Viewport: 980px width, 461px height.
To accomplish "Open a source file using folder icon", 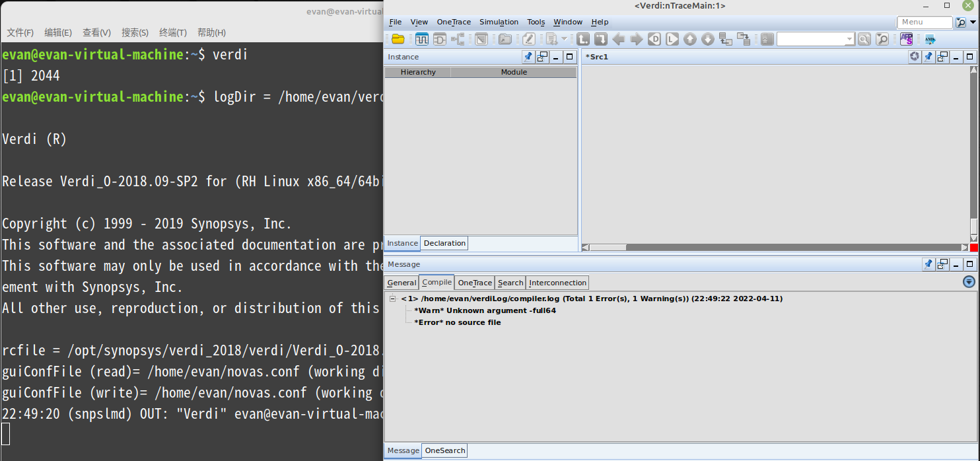I will (398, 39).
